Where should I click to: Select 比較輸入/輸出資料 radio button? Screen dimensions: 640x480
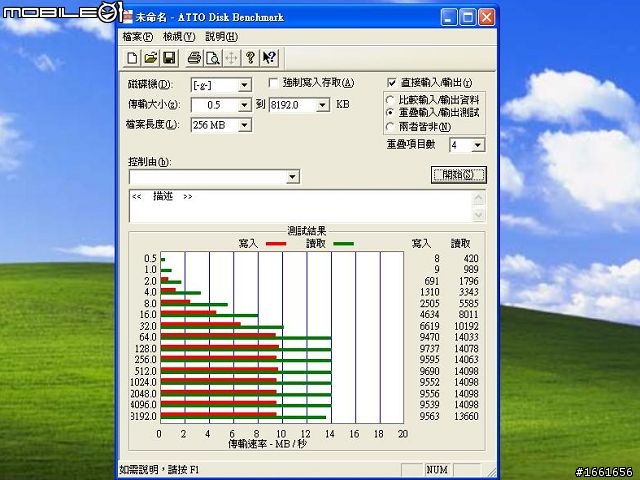pos(390,100)
